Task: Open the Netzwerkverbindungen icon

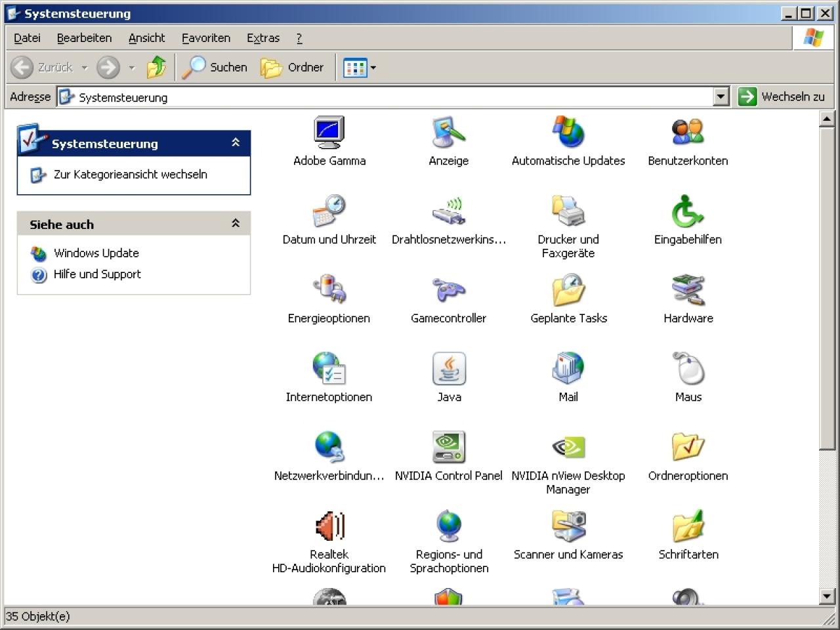Action: tap(329, 448)
